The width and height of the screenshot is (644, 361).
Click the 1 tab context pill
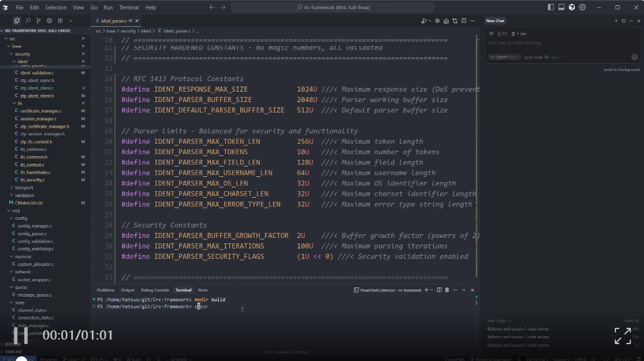(x=519, y=34)
